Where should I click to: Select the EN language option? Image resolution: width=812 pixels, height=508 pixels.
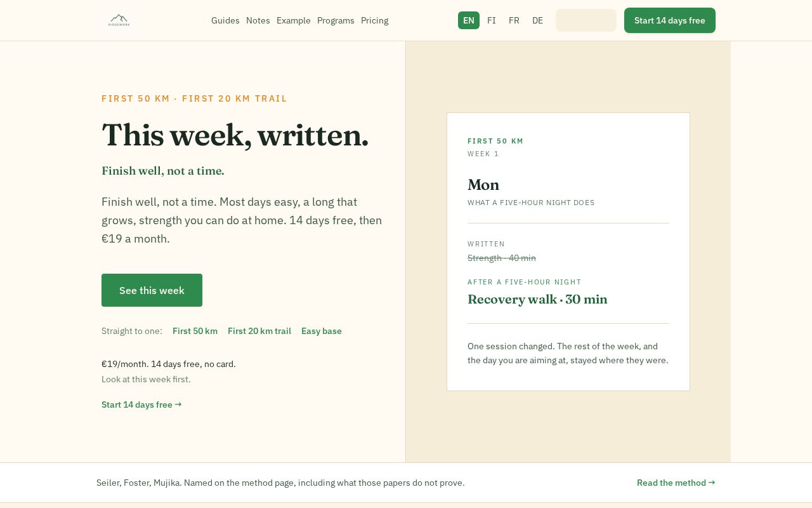pyautogui.click(x=469, y=20)
